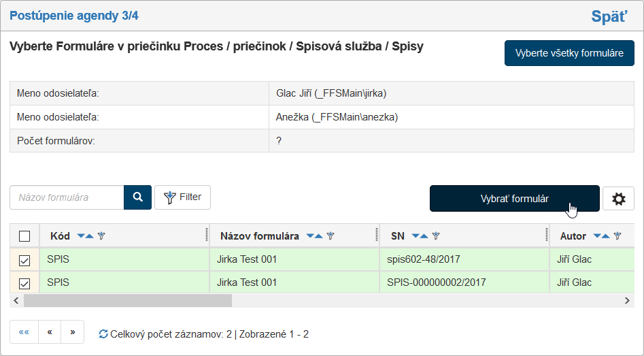Go to first page of records

tap(24, 332)
